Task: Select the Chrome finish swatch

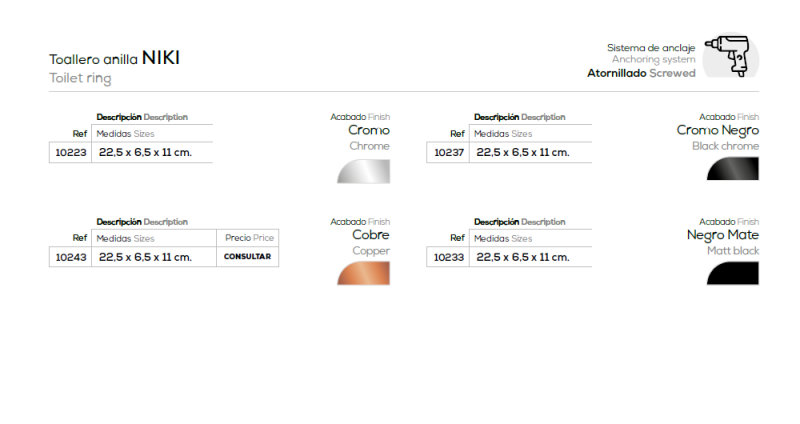Action: coord(363,171)
